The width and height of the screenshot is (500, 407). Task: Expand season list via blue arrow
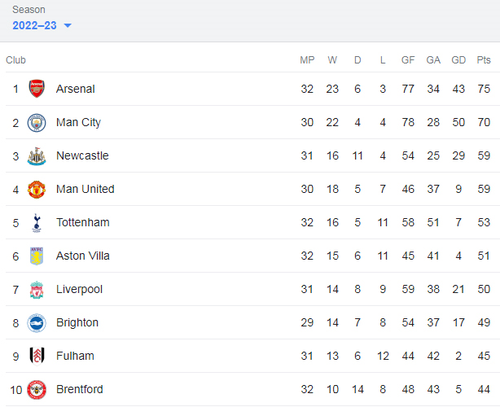(68, 25)
